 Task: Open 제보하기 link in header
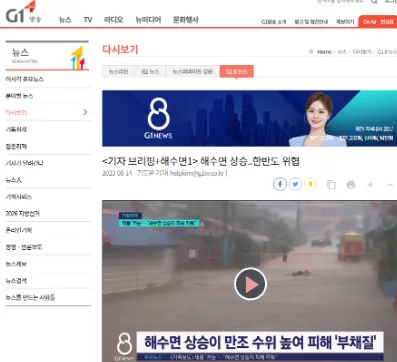tap(345, 22)
